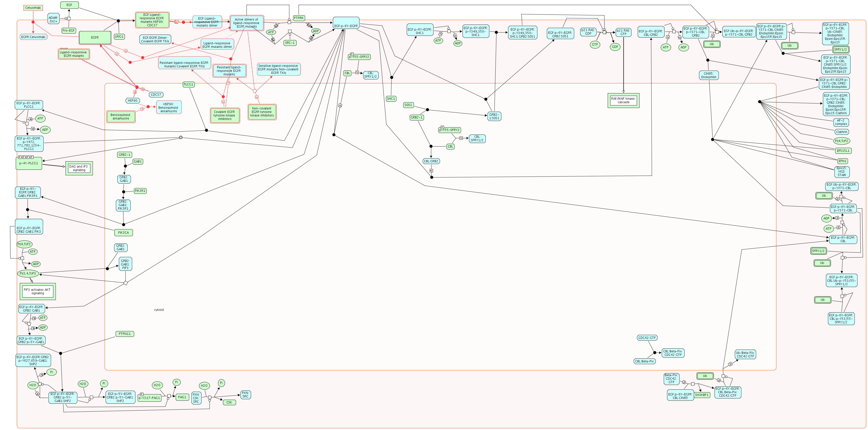This screenshot has width=868, height=430.
Task: Select the CIN85:Endophilin complex node
Action: pyautogui.click(x=709, y=75)
